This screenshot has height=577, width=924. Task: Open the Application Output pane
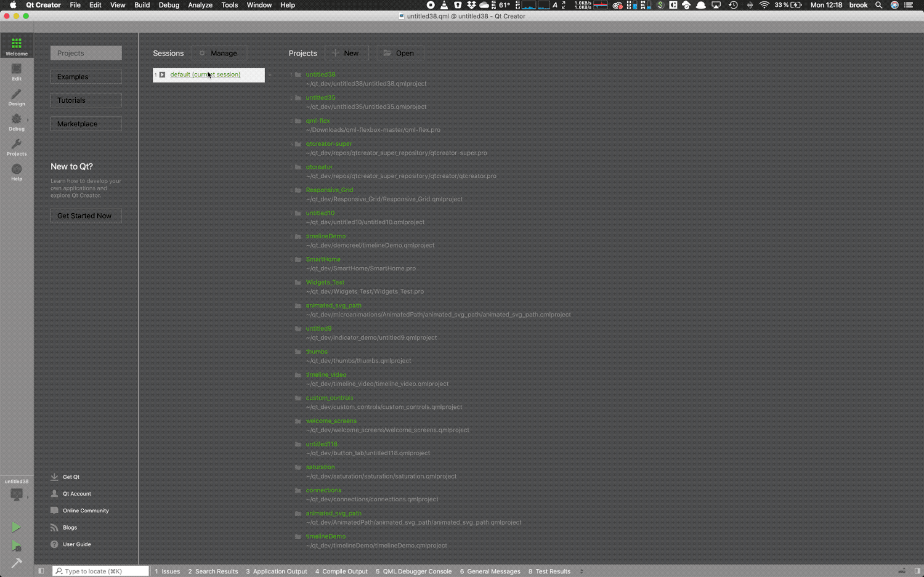click(277, 571)
